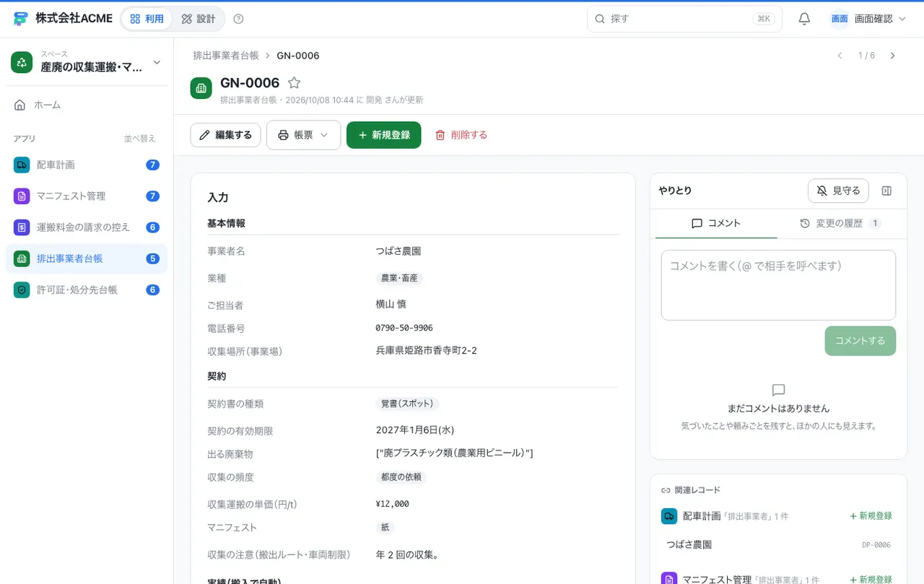Click the 許可証・処分先台帳 shield icon
This screenshot has width=924, height=584.
22,289
